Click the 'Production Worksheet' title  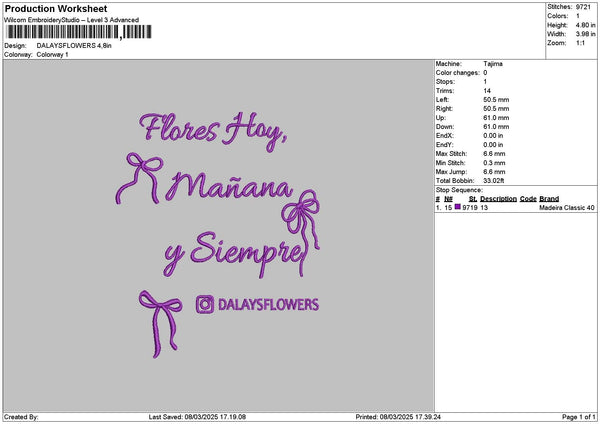(56, 8)
